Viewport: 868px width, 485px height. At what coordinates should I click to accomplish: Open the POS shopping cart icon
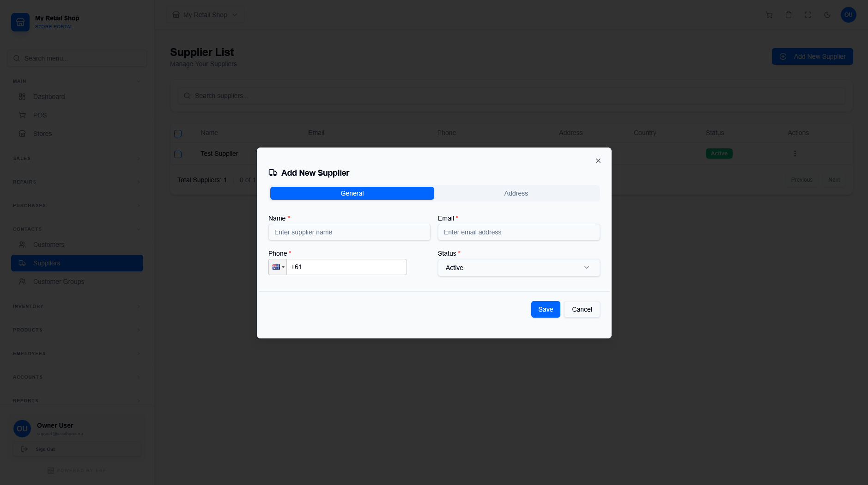769,15
